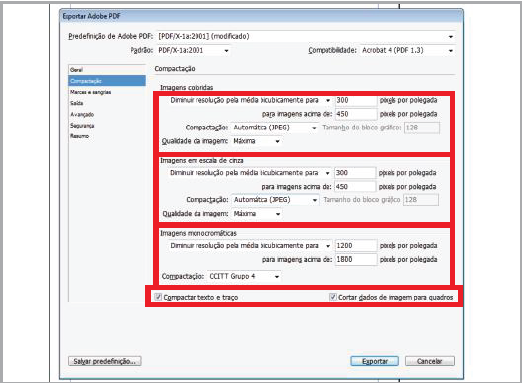Click the monochrome 1200 resolution field
The width and height of the screenshot is (522, 383).
click(x=356, y=246)
